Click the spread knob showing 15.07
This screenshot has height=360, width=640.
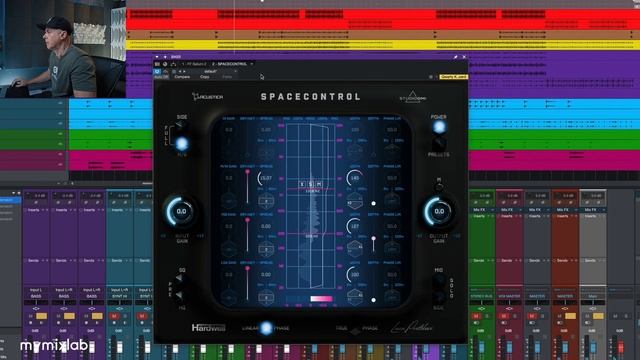coord(266,178)
